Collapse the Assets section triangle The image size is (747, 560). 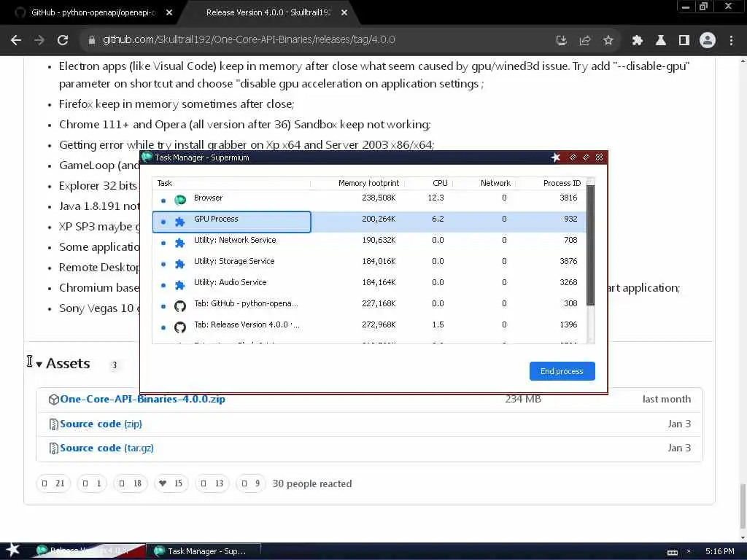[39, 365]
